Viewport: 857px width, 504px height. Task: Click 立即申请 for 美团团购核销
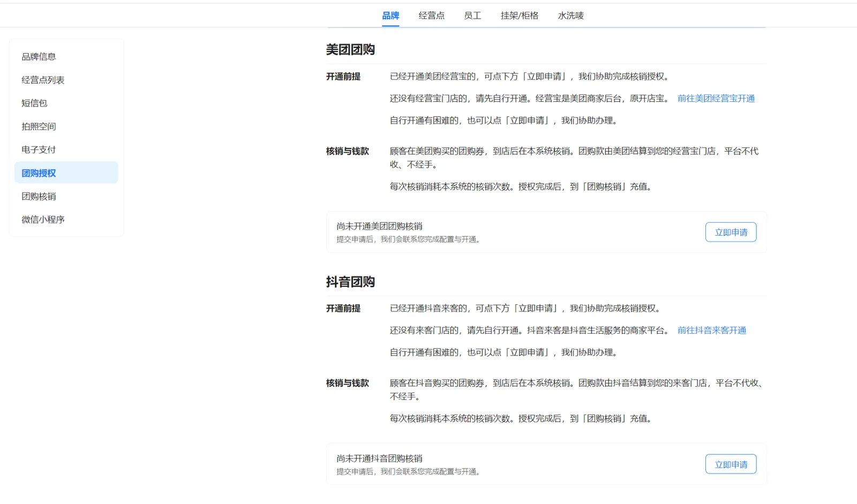pos(731,232)
